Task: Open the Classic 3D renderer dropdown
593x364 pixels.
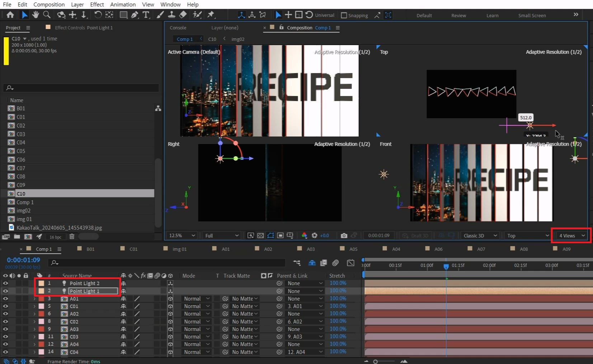Action: click(x=480, y=235)
